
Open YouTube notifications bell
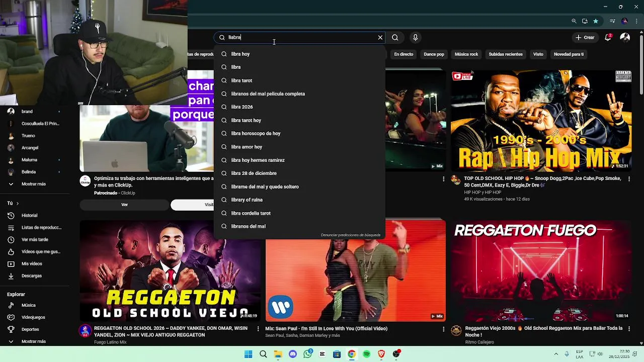(608, 37)
